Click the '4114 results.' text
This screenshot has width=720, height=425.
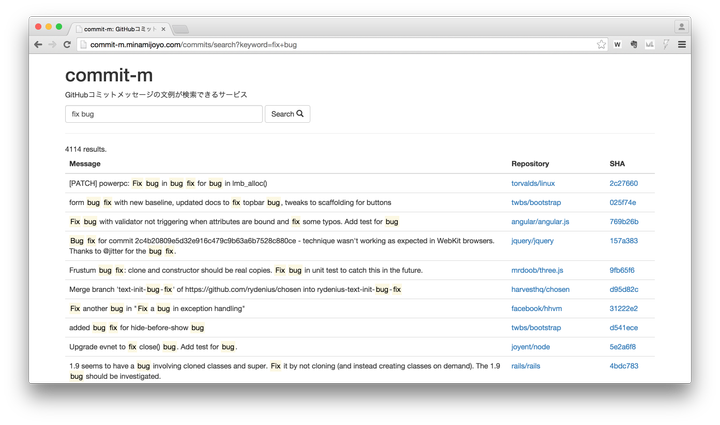click(x=86, y=149)
